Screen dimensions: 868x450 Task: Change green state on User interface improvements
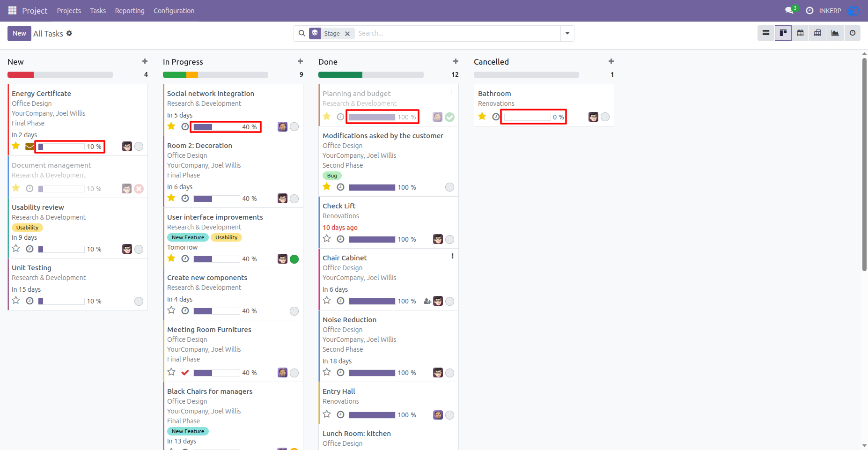[294, 259]
